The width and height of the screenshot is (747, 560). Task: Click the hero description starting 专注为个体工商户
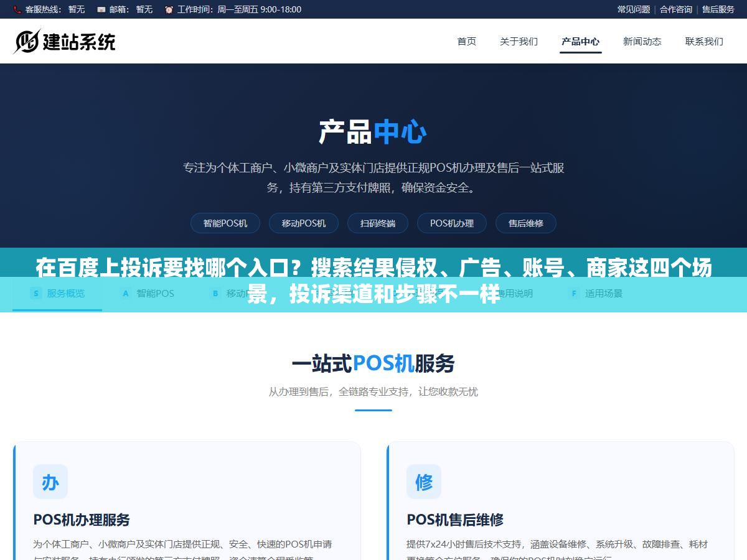click(374, 177)
